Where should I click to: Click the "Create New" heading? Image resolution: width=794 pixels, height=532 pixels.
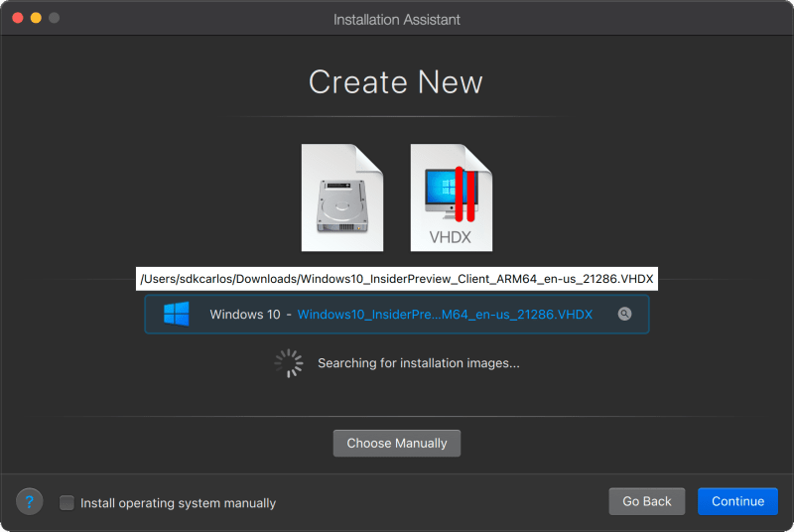[x=396, y=81]
